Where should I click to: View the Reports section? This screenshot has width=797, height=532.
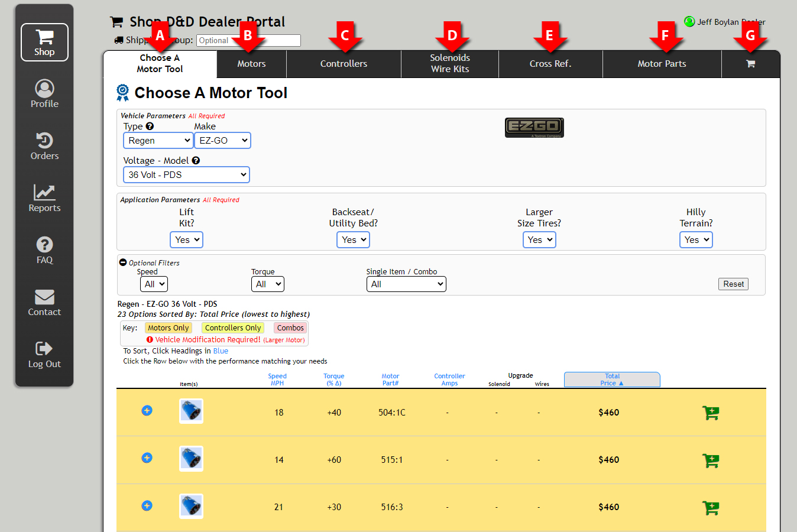44,198
